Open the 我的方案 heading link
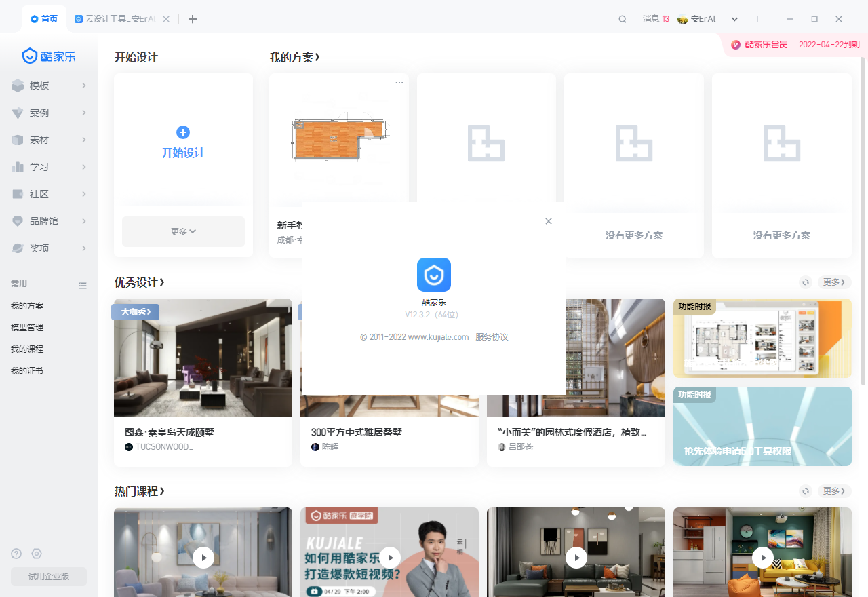Screen dimensions: 868x597 click(295, 58)
